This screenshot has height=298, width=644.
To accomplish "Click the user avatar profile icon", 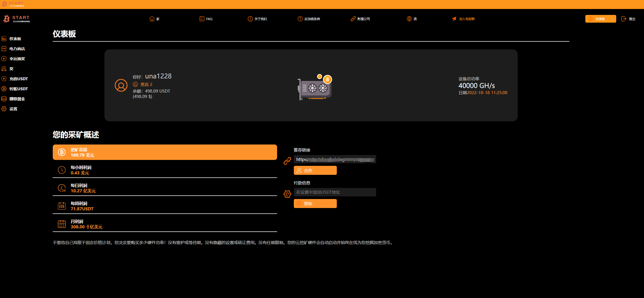I will 121,85.
